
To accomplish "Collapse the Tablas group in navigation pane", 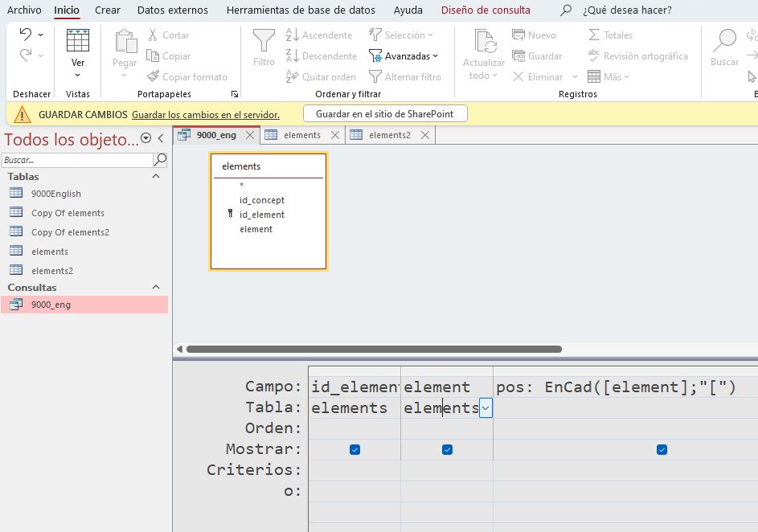I will click(156, 177).
